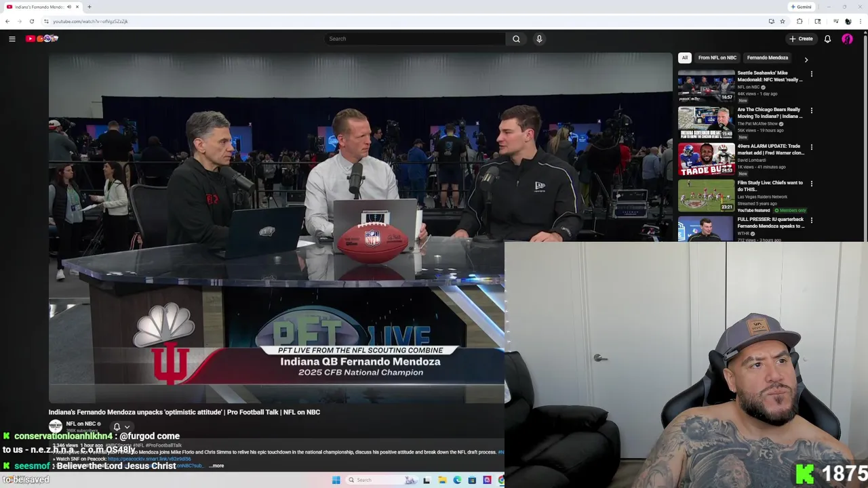The height and width of the screenshot is (488, 868).
Task: Click the NFL on NBC channel name
Action: click(x=81, y=424)
